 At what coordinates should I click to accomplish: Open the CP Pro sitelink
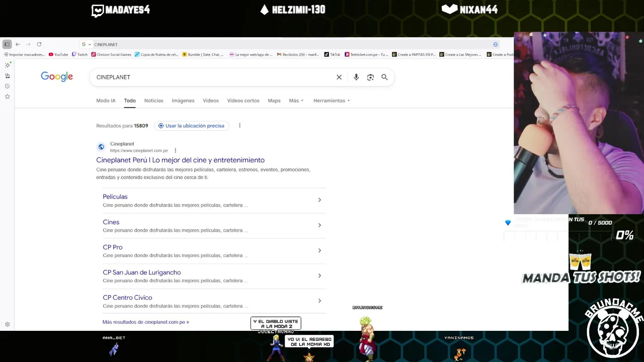(x=113, y=247)
